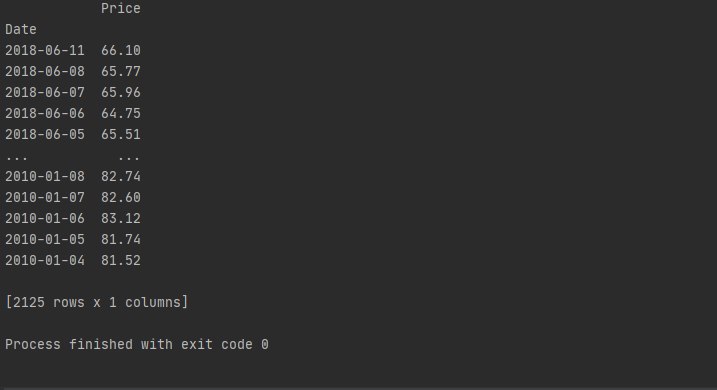The width and height of the screenshot is (717, 390).
Task: Select the 2018-06-05 date entry
Action: pyautogui.click(x=45, y=135)
